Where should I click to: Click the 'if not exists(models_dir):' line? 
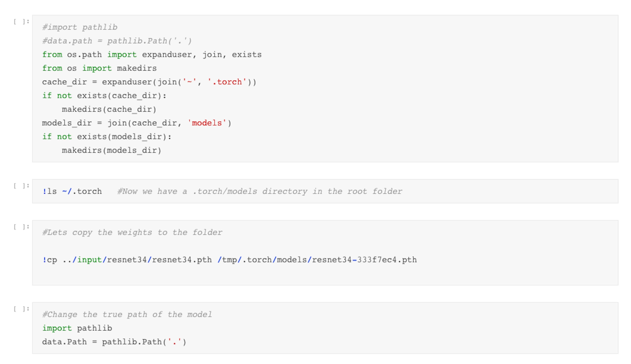(x=107, y=137)
